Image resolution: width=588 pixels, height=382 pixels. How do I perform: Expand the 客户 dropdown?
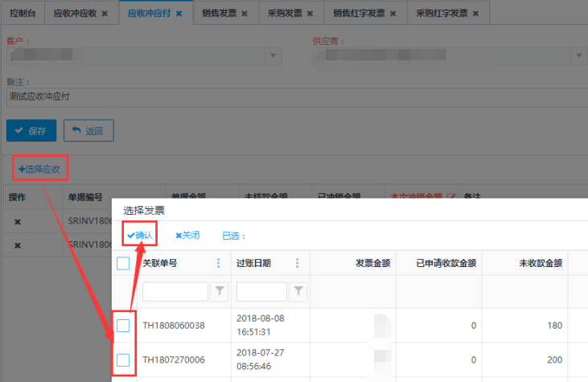[x=273, y=55]
